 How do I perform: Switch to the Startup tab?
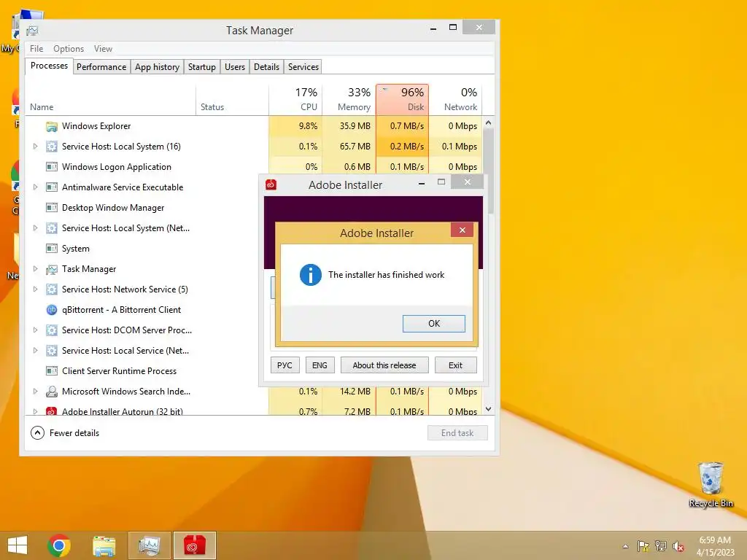[x=202, y=67]
